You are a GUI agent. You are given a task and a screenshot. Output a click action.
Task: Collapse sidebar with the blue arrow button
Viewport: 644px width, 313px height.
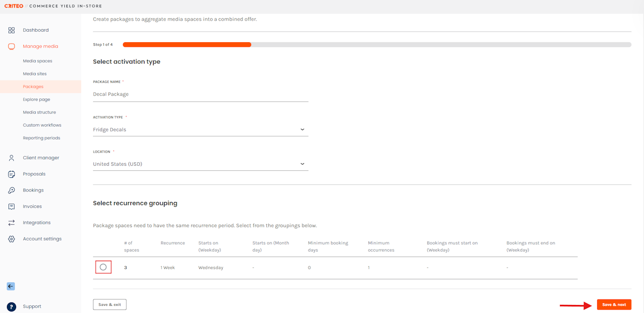pyautogui.click(x=11, y=286)
